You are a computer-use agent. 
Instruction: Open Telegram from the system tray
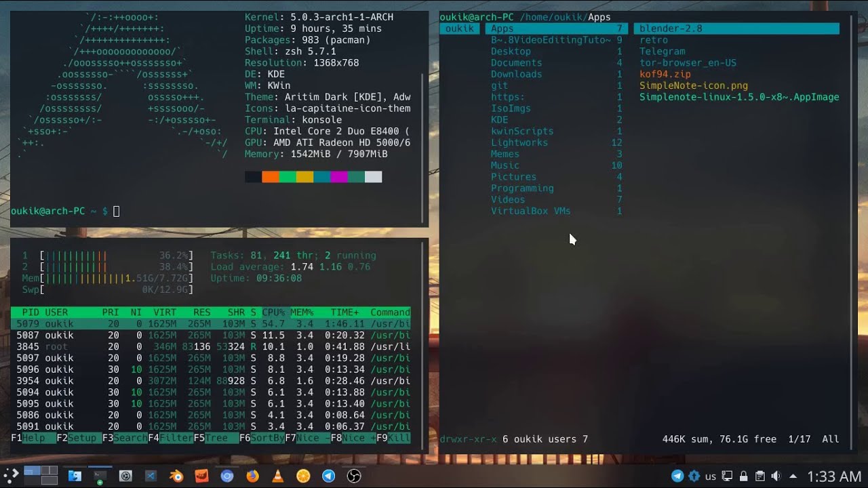click(x=677, y=476)
